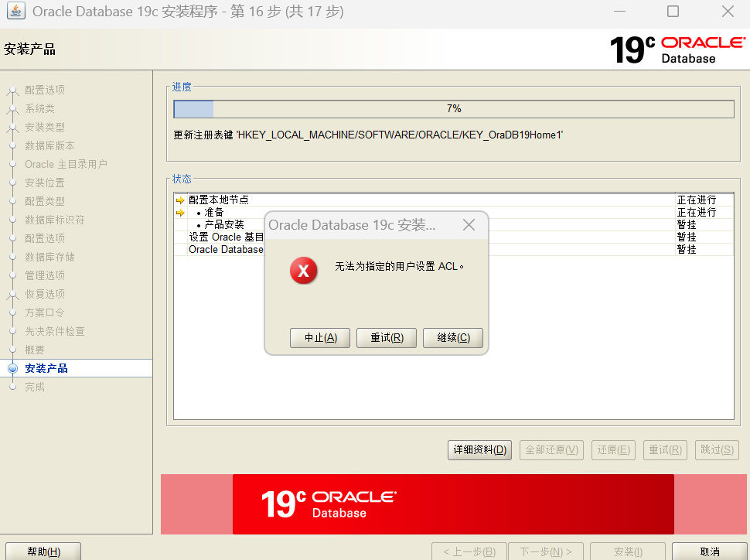Click the yellow arrow icon beside 配置本地节点
The height and width of the screenshot is (560, 750).
tap(180, 200)
